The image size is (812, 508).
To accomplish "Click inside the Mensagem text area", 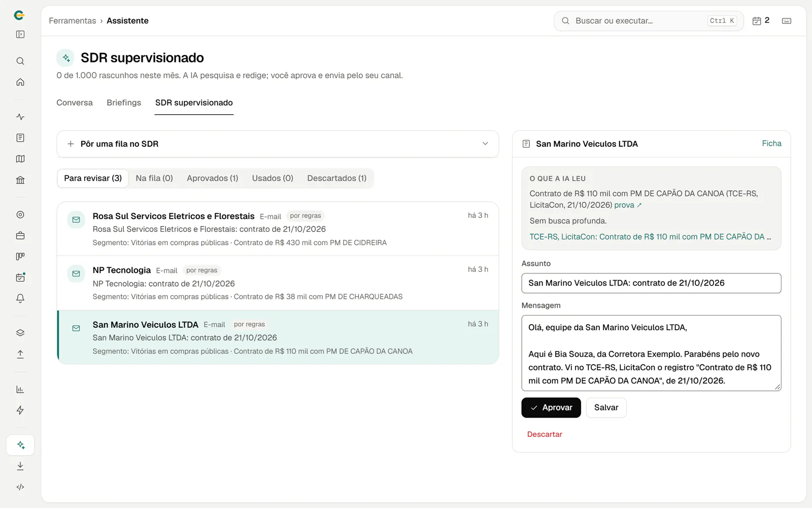I will click(651, 353).
